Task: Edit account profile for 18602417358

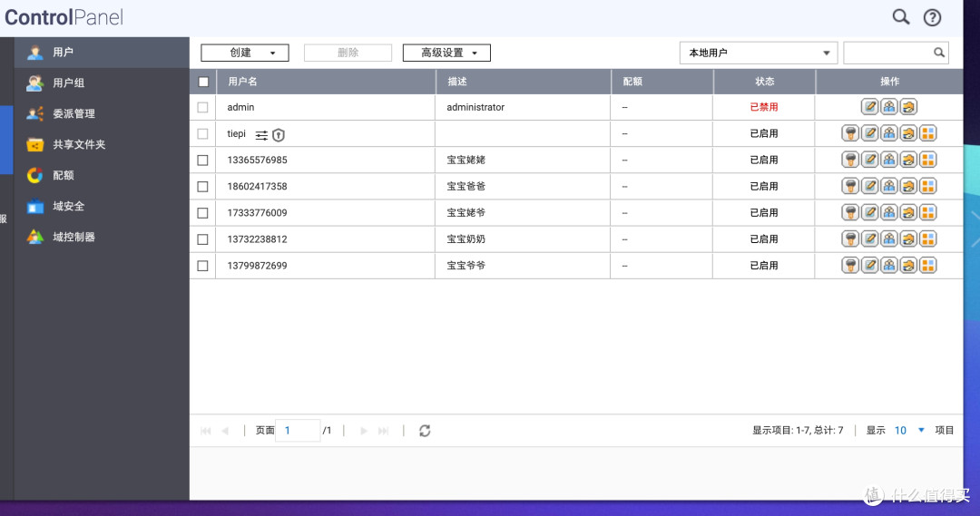Action: coord(870,186)
